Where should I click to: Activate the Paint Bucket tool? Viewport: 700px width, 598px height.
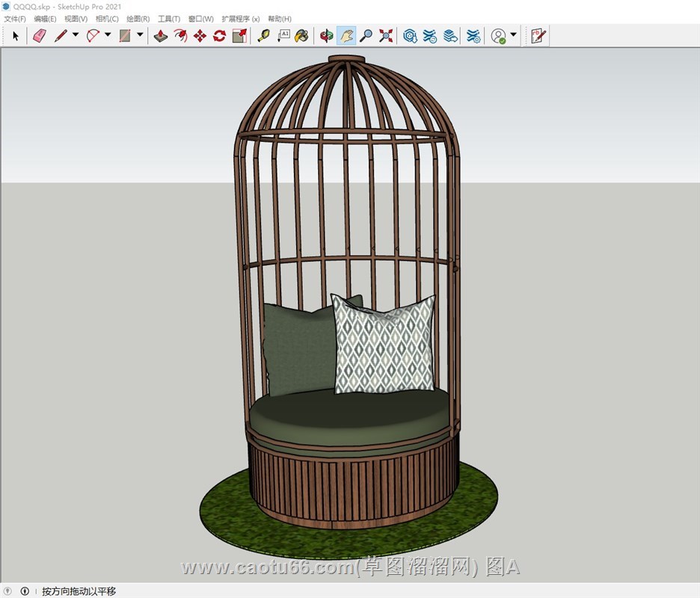[301, 35]
